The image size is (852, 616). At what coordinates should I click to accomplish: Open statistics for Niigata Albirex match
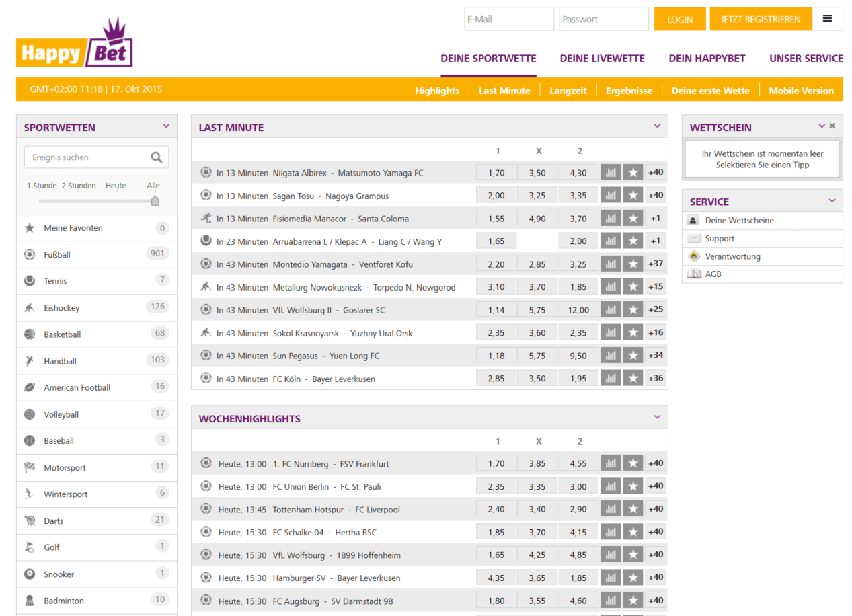tap(611, 173)
